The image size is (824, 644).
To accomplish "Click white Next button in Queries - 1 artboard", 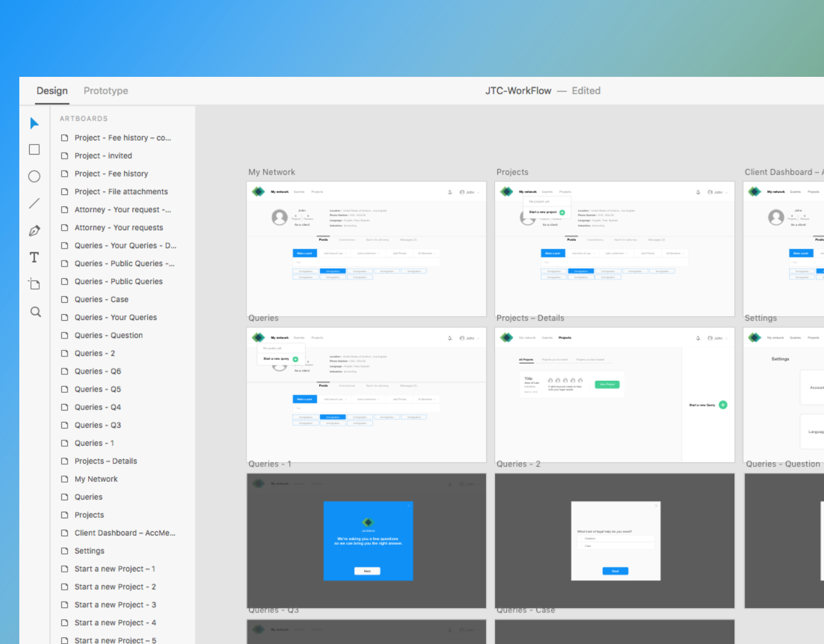I will click(367, 571).
